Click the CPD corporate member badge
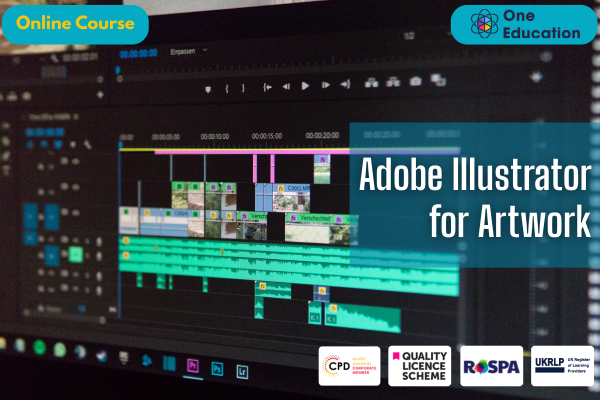 (x=349, y=365)
